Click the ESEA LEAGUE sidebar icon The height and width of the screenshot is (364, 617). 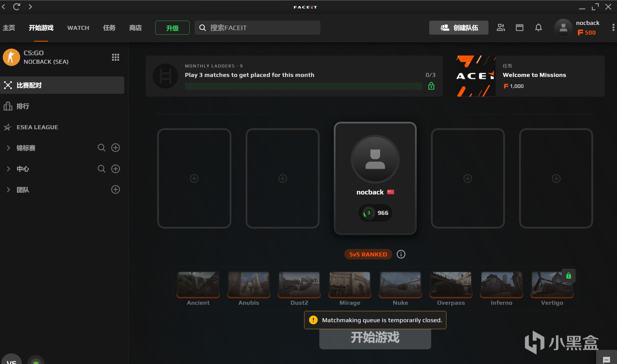(8, 127)
